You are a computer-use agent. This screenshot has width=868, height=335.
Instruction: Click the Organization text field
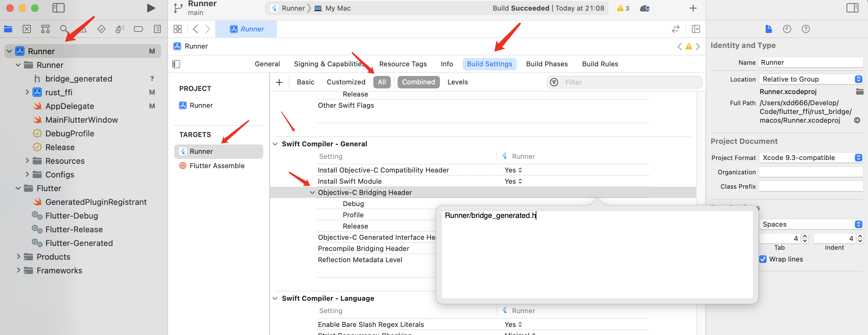[x=811, y=172]
